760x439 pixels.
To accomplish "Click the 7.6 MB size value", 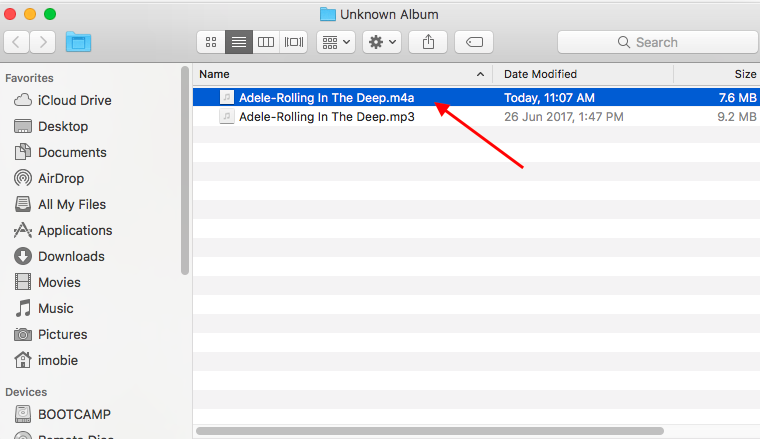I will pos(737,98).
